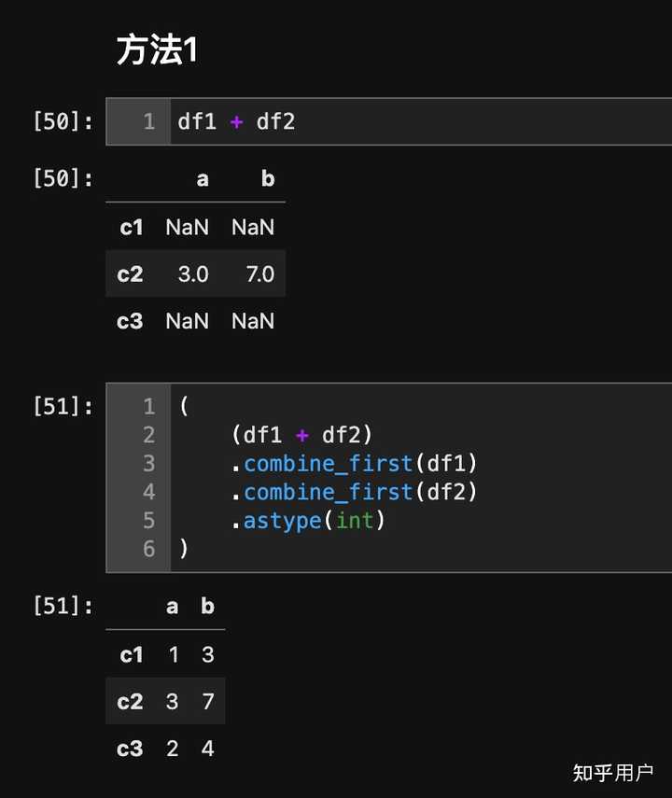Viewport: 672px width, 798px height.
Task: Click the 3.0 value cell
Action: 193,274
